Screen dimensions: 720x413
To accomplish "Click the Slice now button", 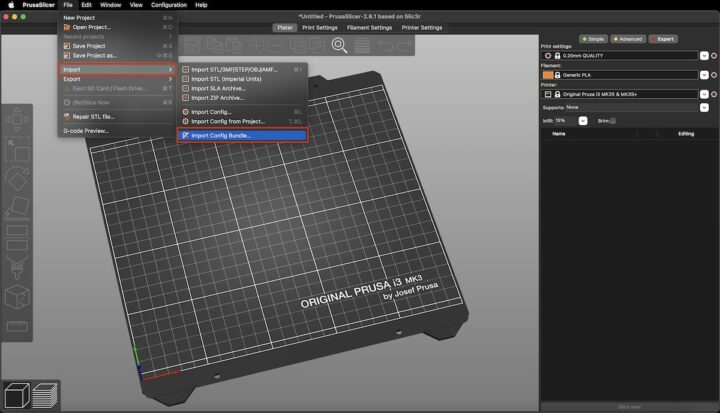I will [629, 407].
